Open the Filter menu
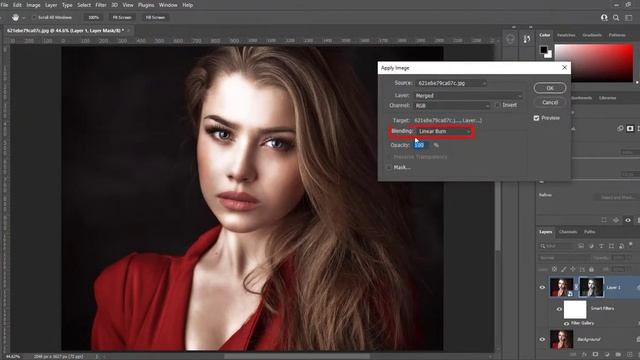 click(x=101, y=5)
